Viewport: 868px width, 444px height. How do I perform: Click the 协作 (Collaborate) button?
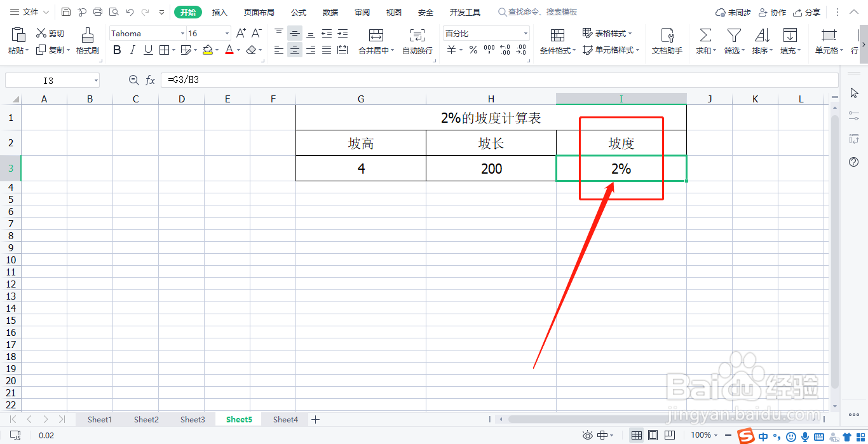(x=772, y=11)
